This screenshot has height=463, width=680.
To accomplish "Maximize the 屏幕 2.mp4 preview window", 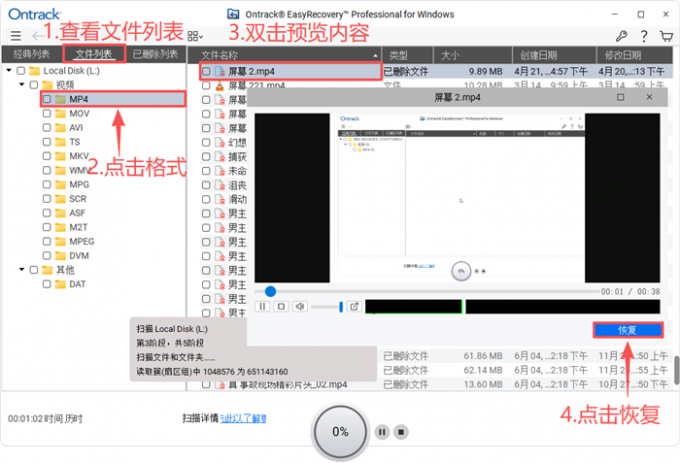I will 621,97.
